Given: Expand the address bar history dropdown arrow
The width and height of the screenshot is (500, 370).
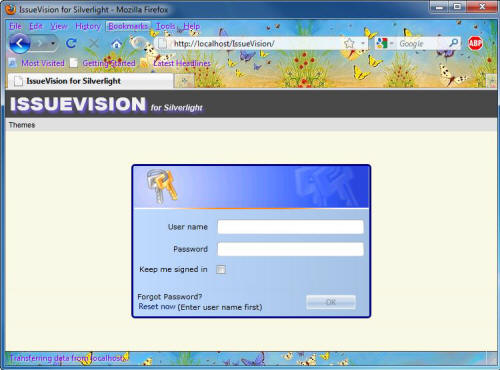Looking at the screenshot, I should pyautogui.click(x=363, y=44).
